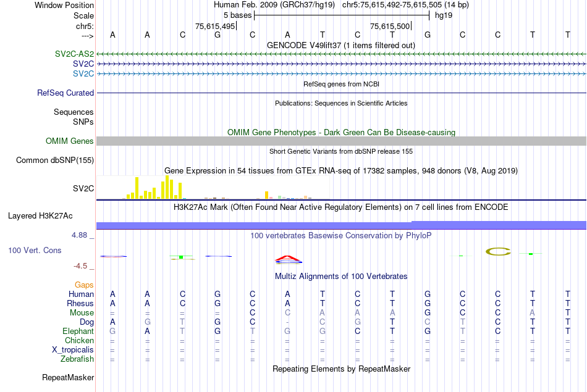Image resolution: width=587 pixels, height=392 pixels.
Task: Open the Common dbSNP(155) track label
Action: tap(55, 160)
